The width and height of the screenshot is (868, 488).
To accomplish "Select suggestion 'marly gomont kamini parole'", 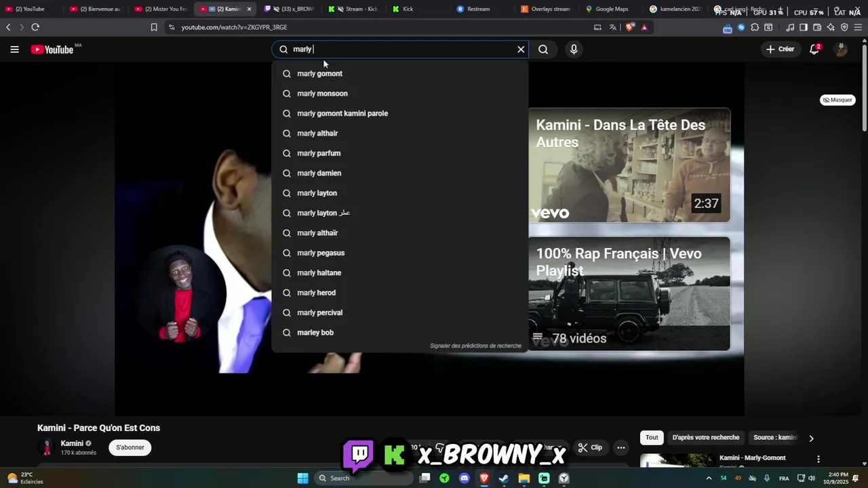I will 399,113.
